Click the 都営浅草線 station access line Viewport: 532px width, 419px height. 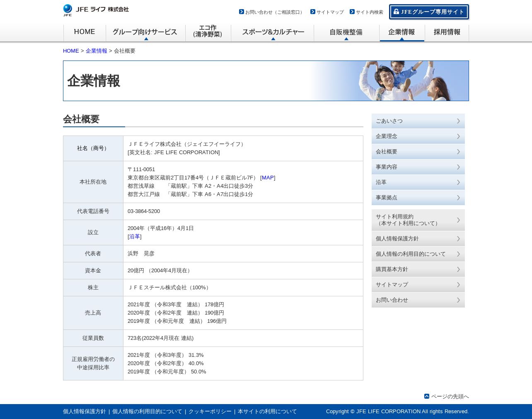coord(190,186)
